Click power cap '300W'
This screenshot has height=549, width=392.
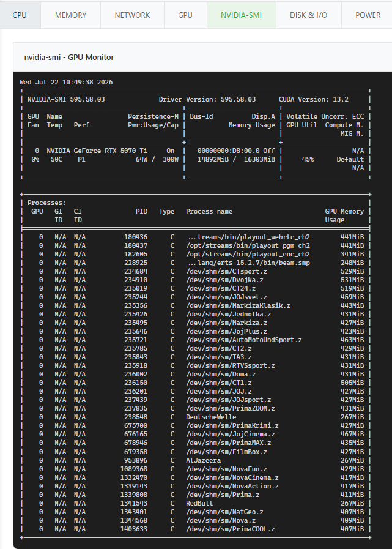(x=171, y=159)
